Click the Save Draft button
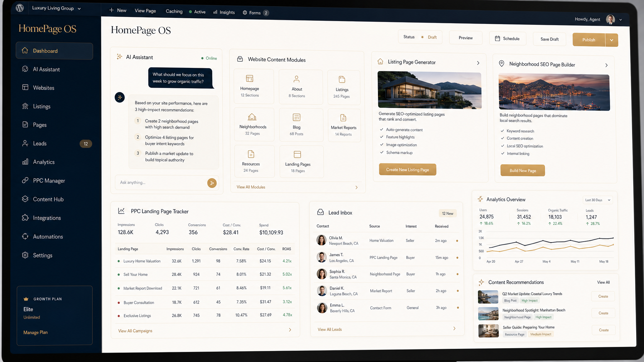This screenshot has width=644, height=362. pos(549,39)
